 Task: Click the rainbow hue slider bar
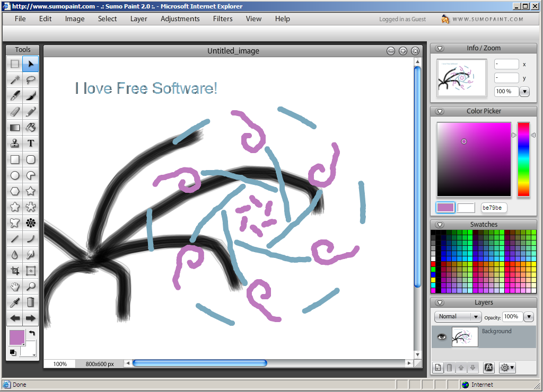[x=523, y=159]
